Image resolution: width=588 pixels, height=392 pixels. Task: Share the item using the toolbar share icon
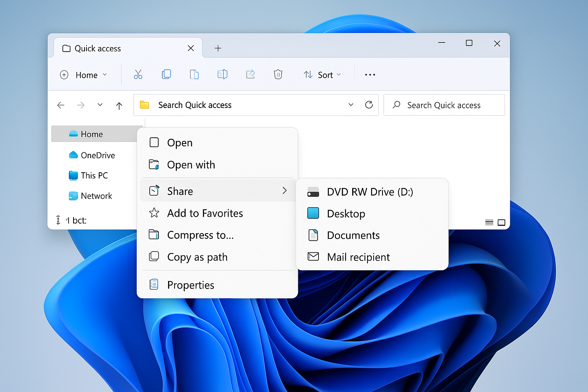(x=250, y=74)
